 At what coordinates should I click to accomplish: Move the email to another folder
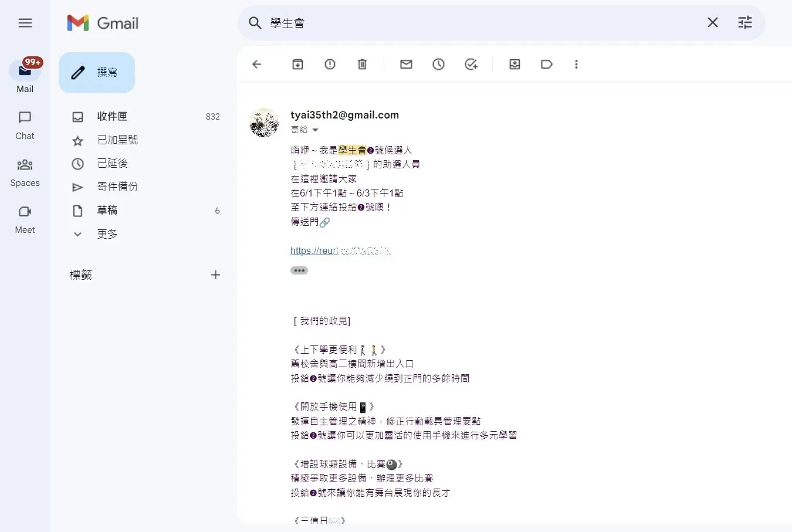(x=515, y=65)
